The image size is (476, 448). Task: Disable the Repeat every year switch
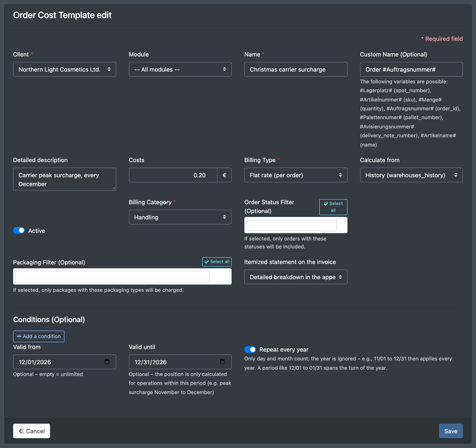point(250,349)
